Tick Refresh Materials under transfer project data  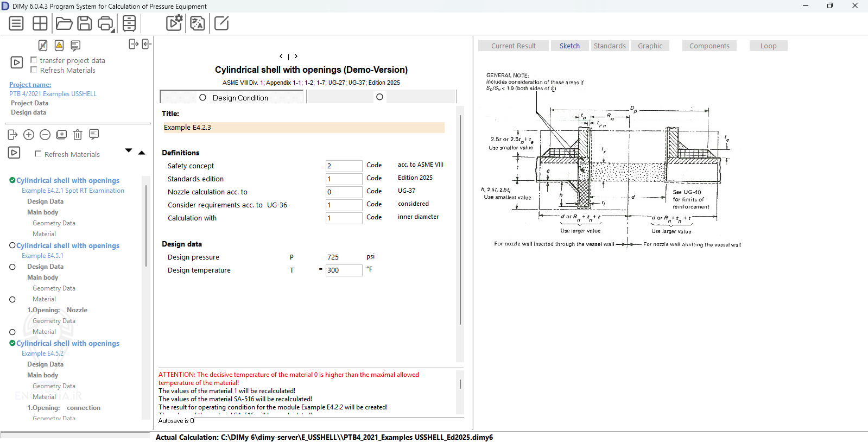point(34,70)
